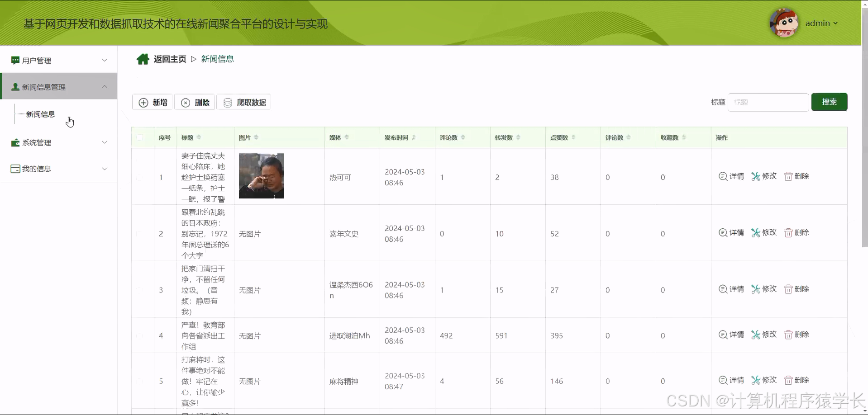Click the 操作 column header

point(722,137)
